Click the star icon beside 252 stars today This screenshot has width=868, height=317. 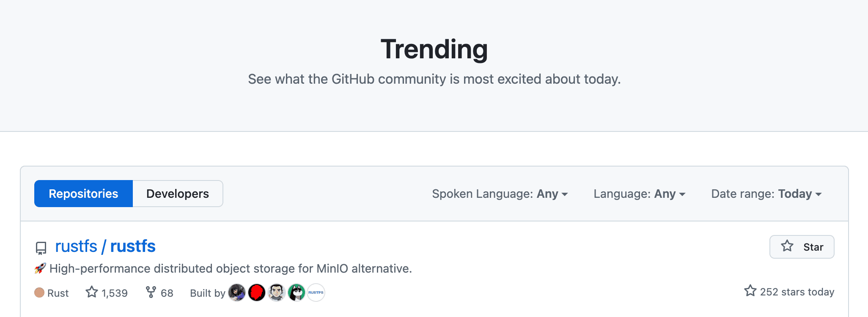[x=750, y=291]
